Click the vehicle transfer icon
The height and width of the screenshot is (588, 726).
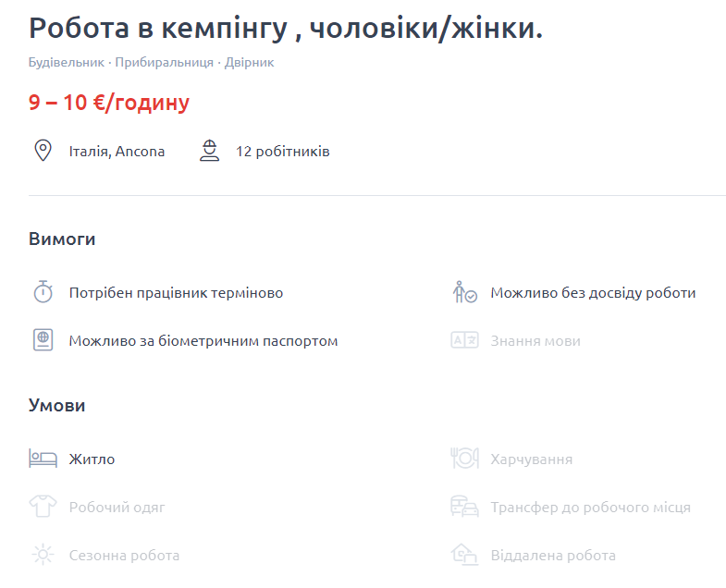tap(464, 507)
